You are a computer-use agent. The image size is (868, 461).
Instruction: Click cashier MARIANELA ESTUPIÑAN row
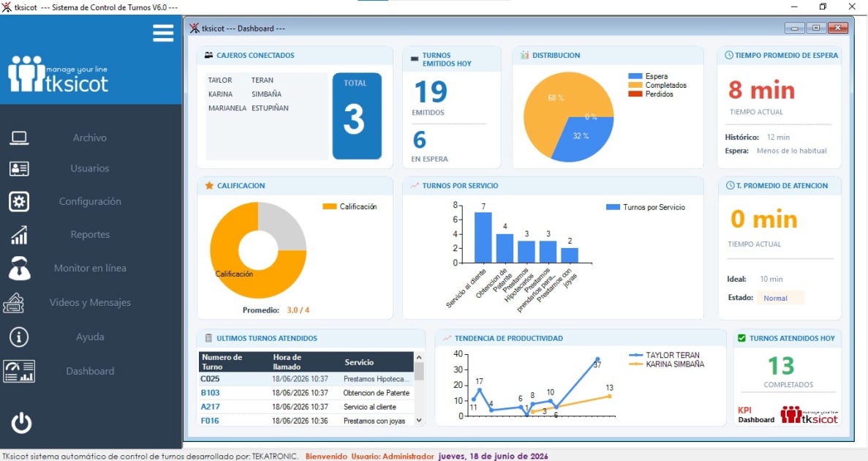(249, 108)
